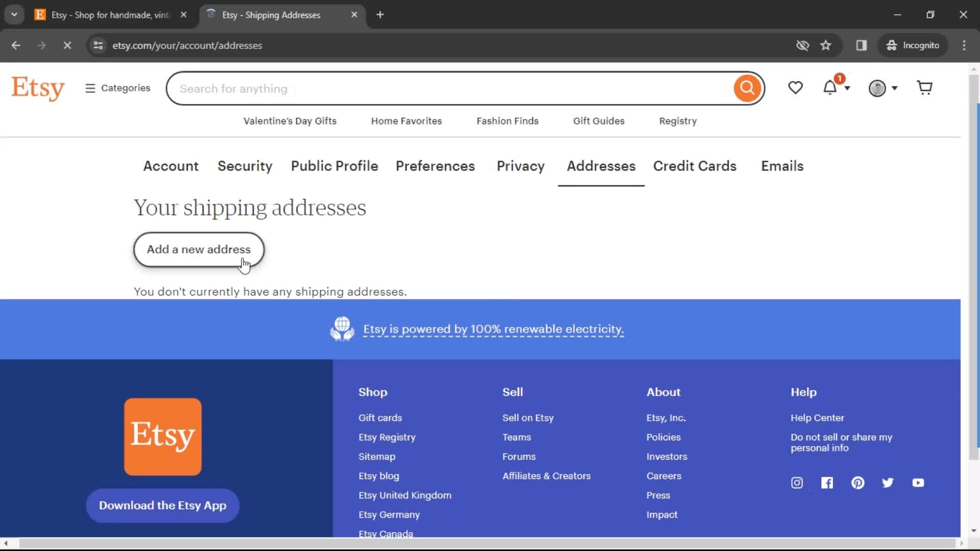Select the Privacy menu item
This screenshot has height=551, width=980.
click(520, 165)
